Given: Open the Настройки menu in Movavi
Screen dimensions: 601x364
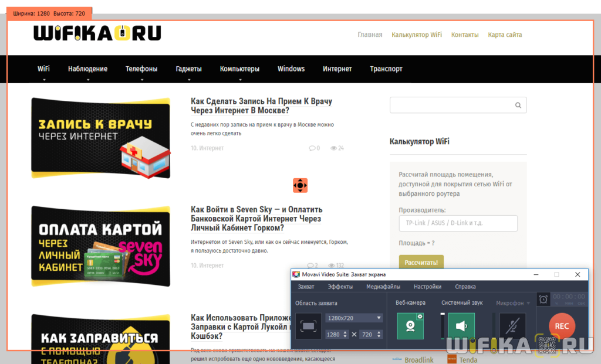Looking at the screenshot, I should (427, 287).
